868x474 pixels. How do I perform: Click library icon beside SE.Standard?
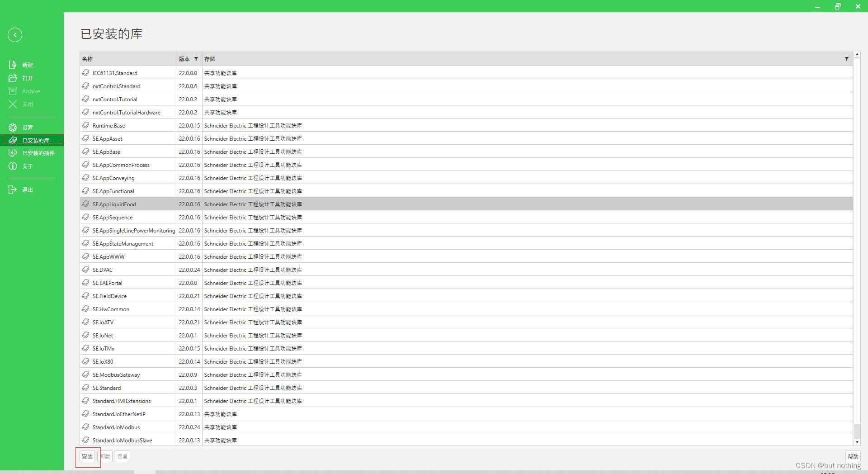tap(85, 387)
